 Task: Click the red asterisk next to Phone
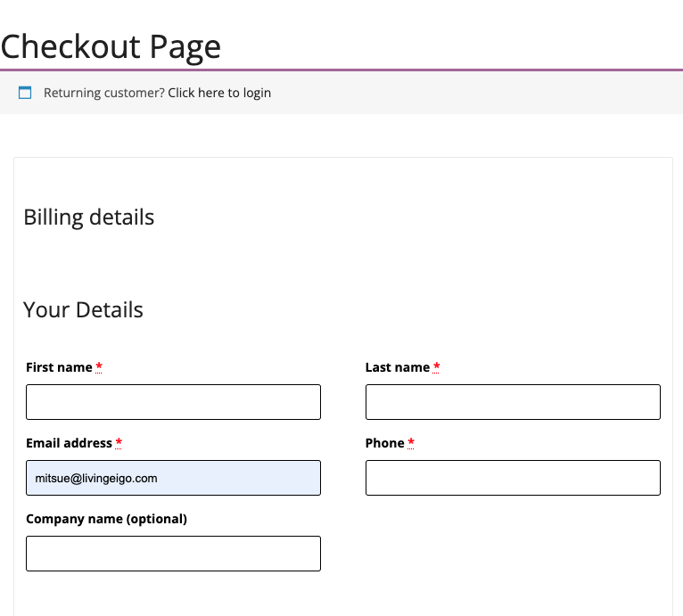tap(411, 443)
